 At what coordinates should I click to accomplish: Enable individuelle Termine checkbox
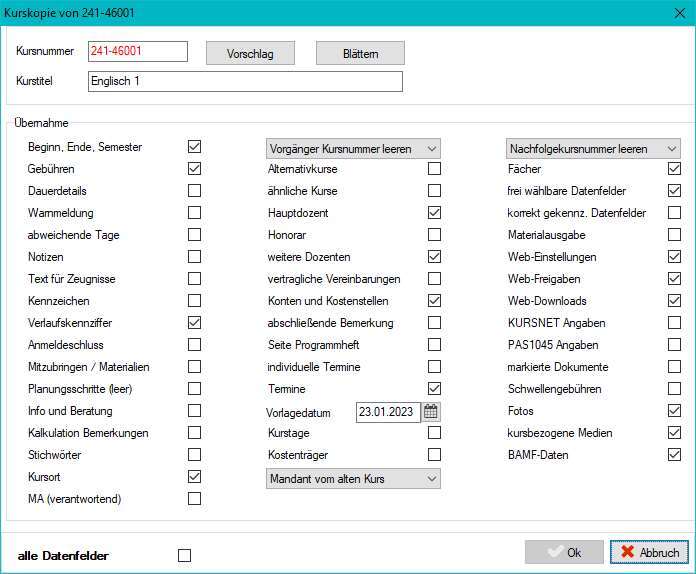[435, 367]
